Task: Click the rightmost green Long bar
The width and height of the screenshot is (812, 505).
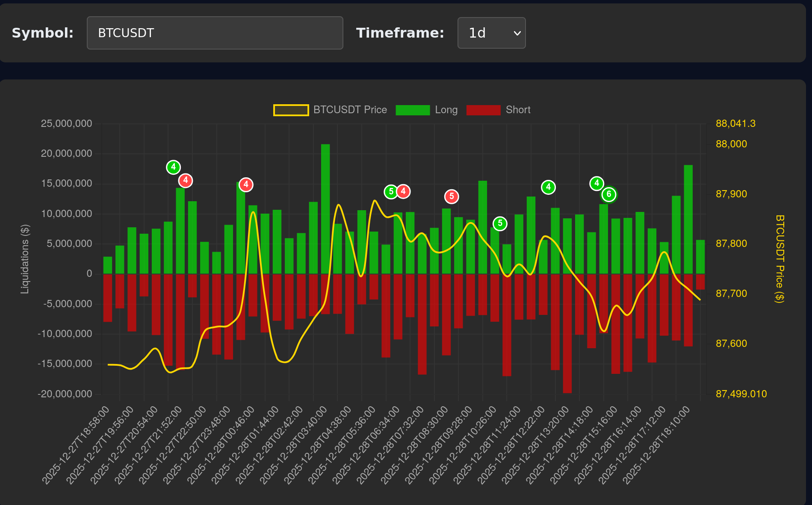Action: pyautogui.click(x=700, y=257)
